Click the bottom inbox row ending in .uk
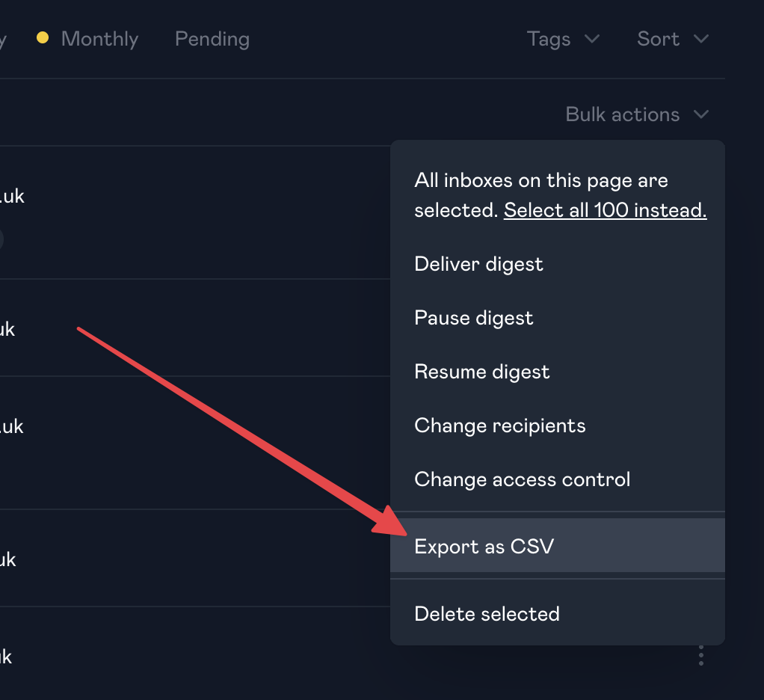The height and width of the screenshot is (700, 764). pyautogui.click(x=6, y=657)
